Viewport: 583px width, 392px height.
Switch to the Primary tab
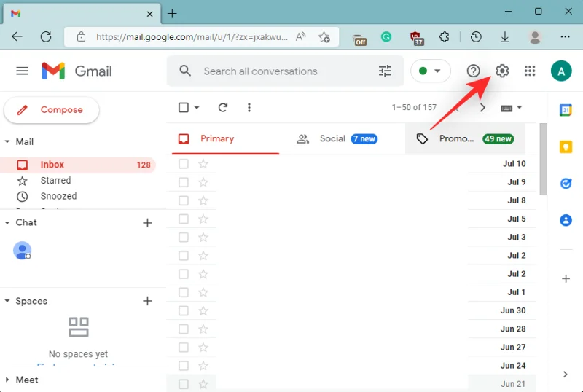(225, 138)
